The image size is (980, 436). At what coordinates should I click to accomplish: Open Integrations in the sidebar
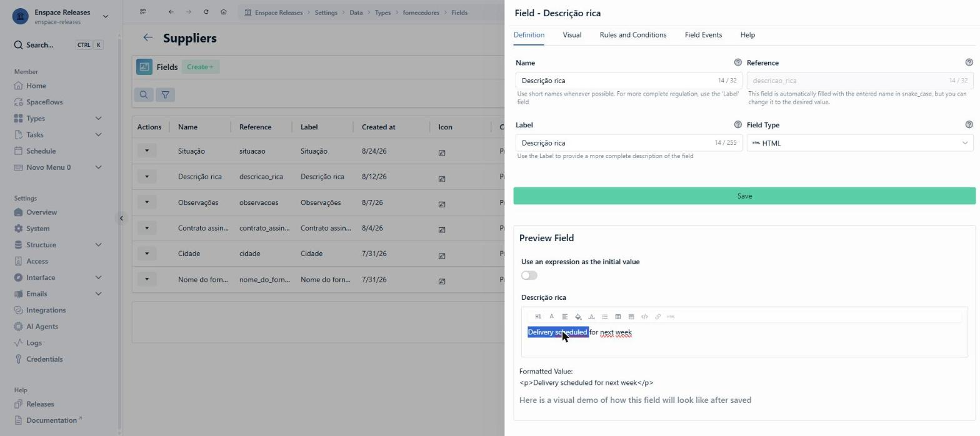[46, 310]
